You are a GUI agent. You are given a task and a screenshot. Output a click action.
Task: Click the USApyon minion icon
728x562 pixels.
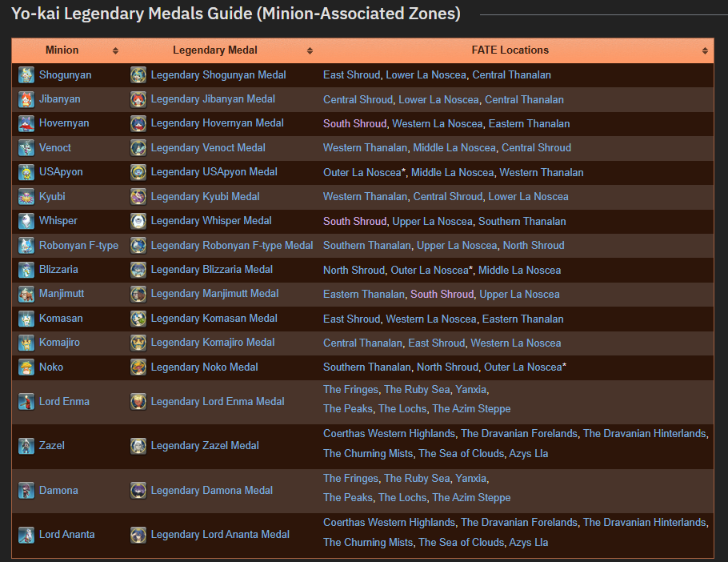(26, 172)
